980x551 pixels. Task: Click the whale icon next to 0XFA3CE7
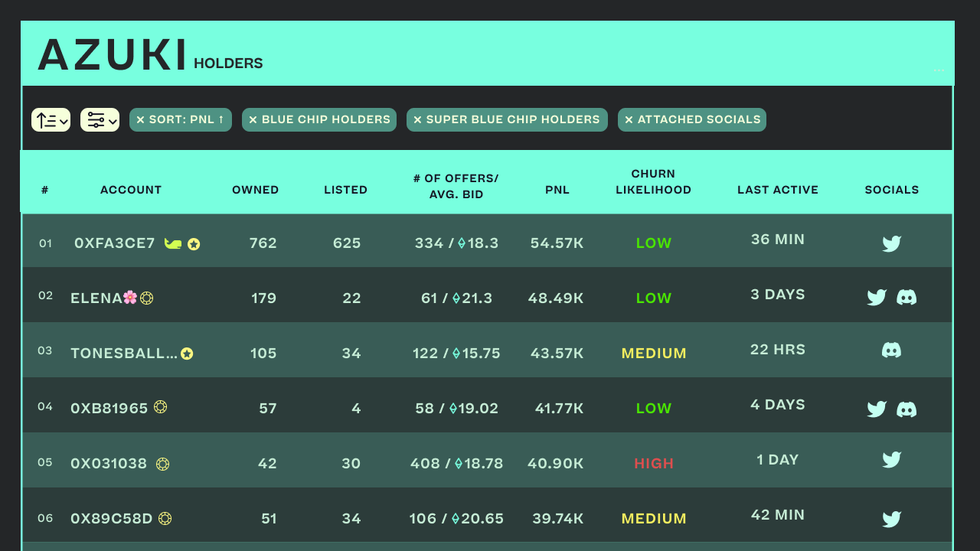(173, 243)
